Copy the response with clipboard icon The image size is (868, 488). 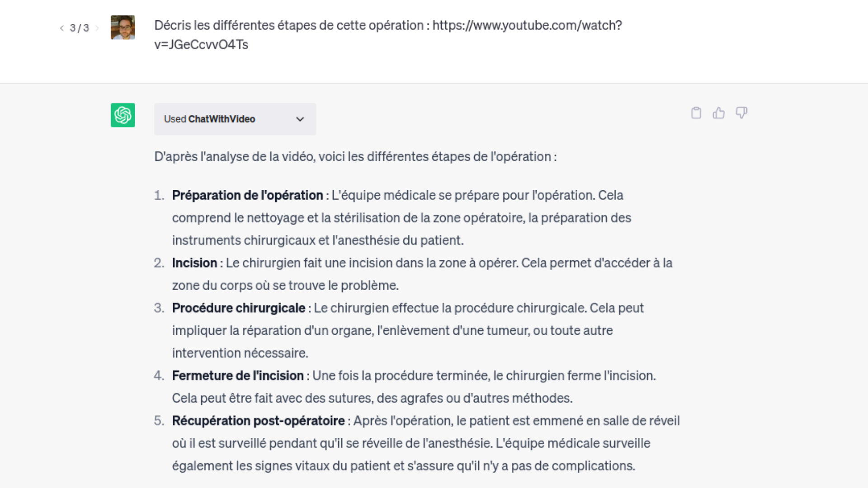pyautogui.click(x=696, y=113)
